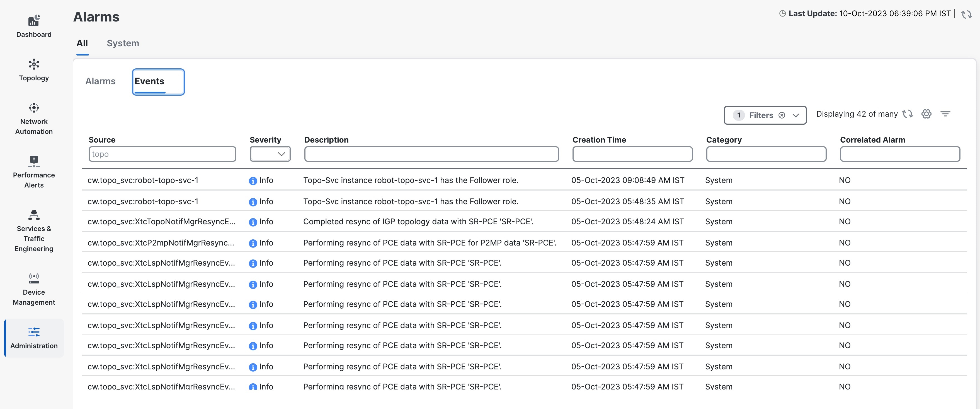980x409 pixels.
Task: Click the Displaying 42 of many text
Action: [x=857, y=114]
